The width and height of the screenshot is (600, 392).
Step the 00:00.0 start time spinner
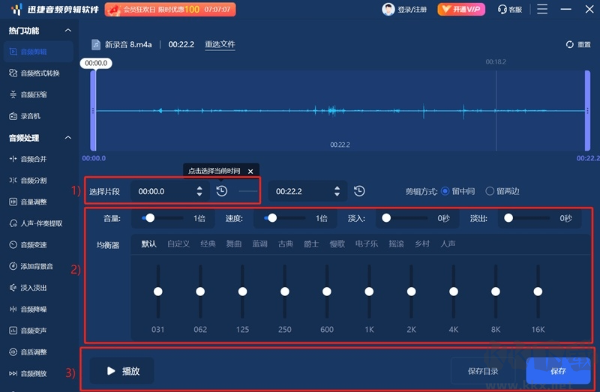(x=199, y=191)
